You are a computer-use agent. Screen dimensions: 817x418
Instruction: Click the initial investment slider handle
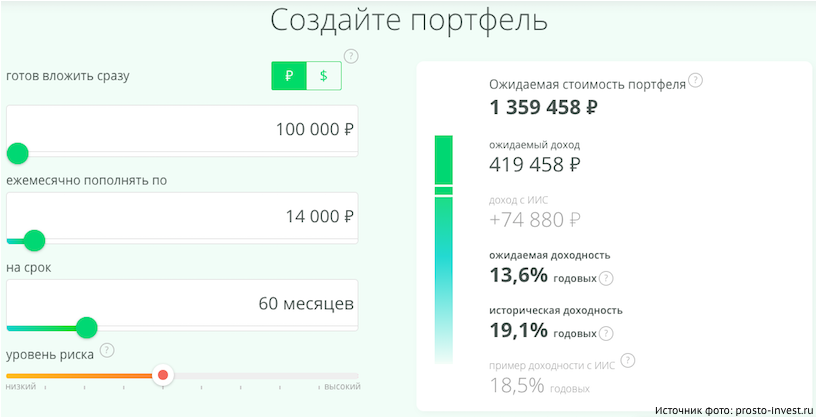tap(18, 154)
